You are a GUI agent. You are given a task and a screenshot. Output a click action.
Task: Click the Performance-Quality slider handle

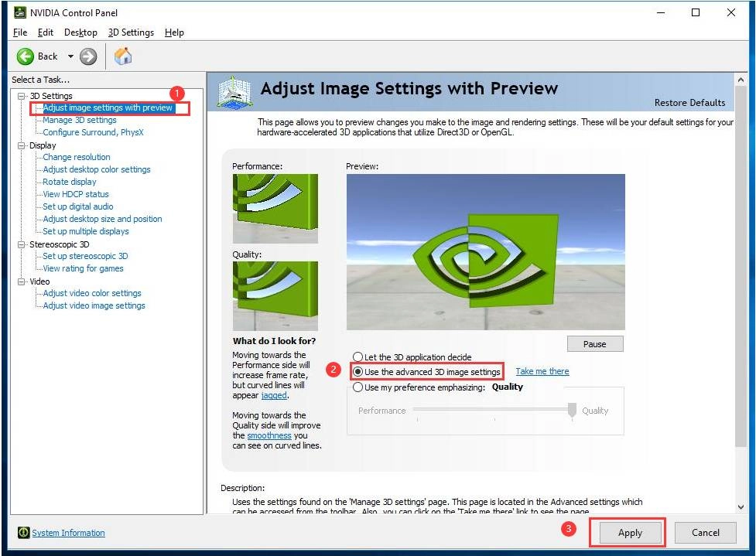[x=572, y=410]
